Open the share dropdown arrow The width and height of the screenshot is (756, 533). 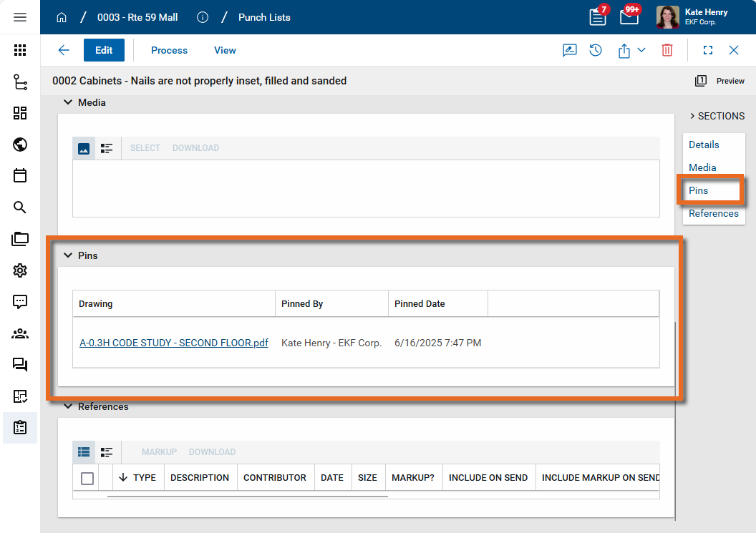(x=641, y=50)
